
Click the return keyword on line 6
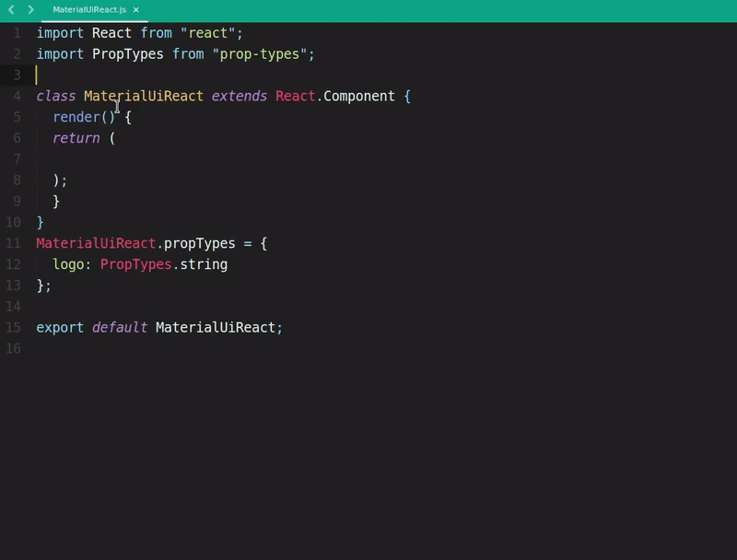76,138
